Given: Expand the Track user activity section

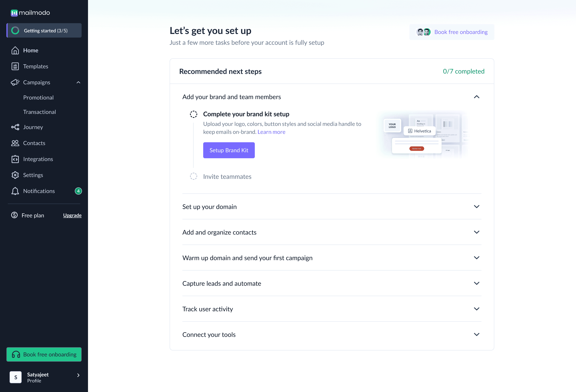Looking at the screenshot, I should [x=476, y=309].
